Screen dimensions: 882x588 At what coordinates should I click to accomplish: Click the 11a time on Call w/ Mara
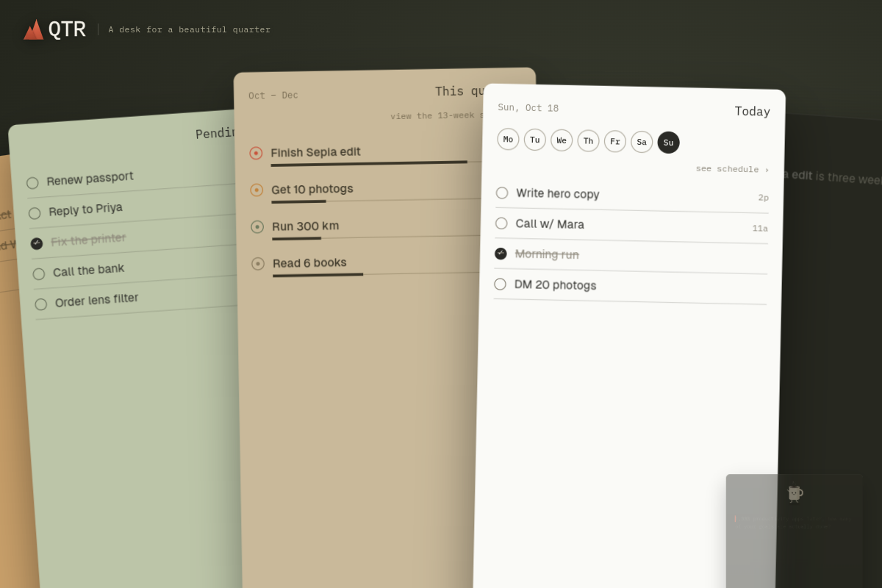pyautogui.click(x=760, y=229)
